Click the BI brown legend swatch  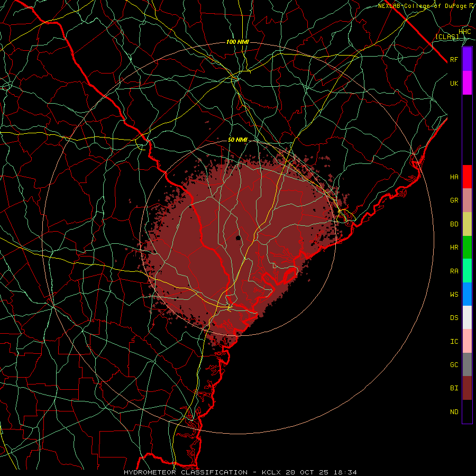point(467,388)
